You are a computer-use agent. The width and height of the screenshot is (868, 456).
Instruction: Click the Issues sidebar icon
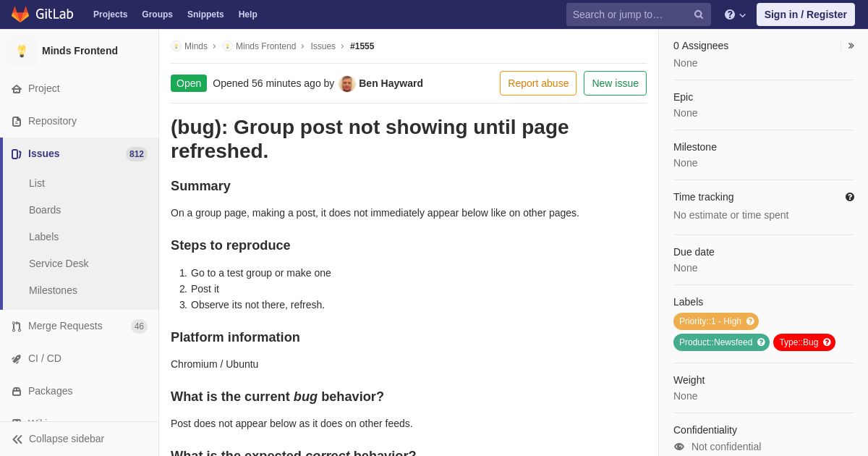tap(17, 154)
